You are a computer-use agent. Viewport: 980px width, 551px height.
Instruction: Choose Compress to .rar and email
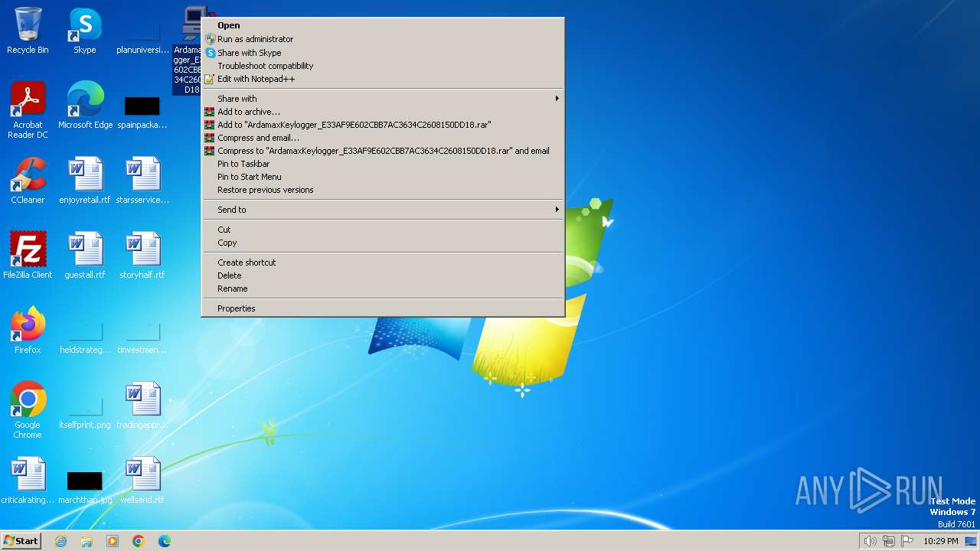pyautogui.click(x=383, y=151)
